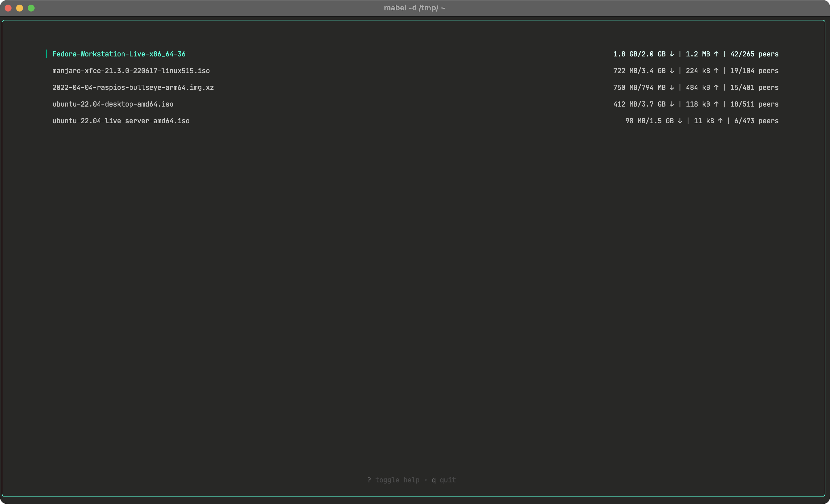Click the window title 'mabel -d /tmp/ ~'
830x504 pixels.
[x=415, y=8]
